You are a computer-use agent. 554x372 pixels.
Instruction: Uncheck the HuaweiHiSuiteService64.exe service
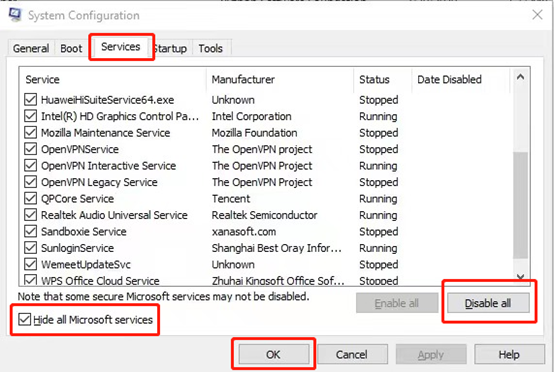tap(31, 100)
